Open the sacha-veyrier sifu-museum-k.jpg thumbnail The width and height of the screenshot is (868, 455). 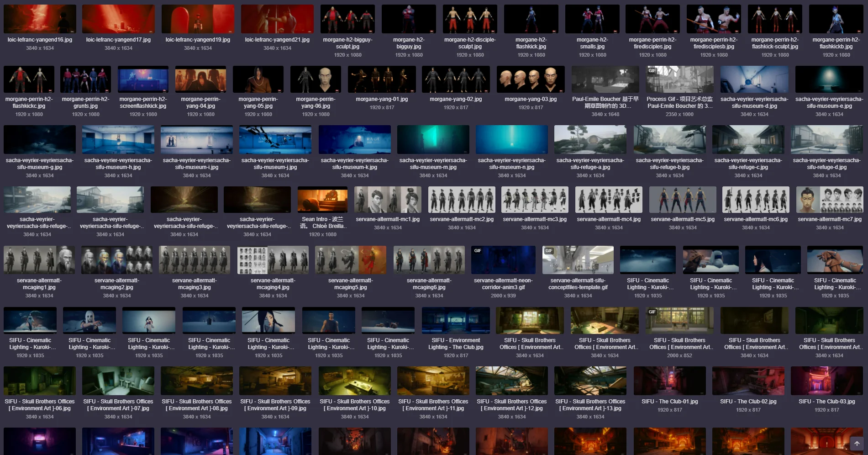click(354, 139)
